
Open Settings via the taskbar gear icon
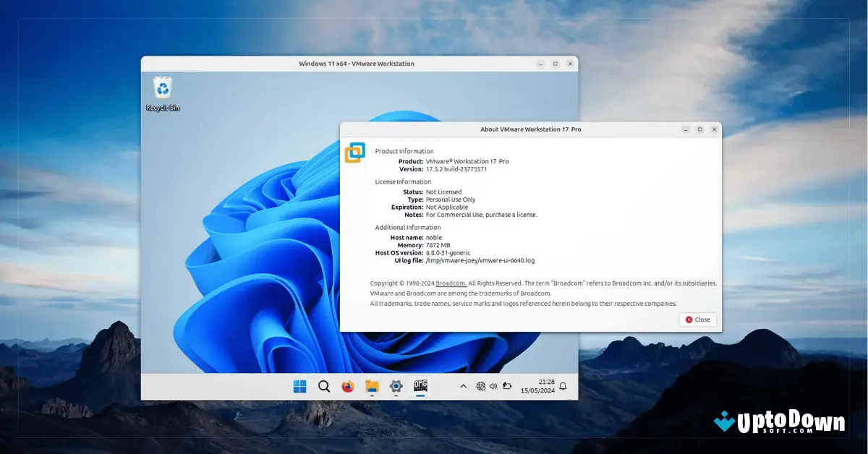click(395, 386)
